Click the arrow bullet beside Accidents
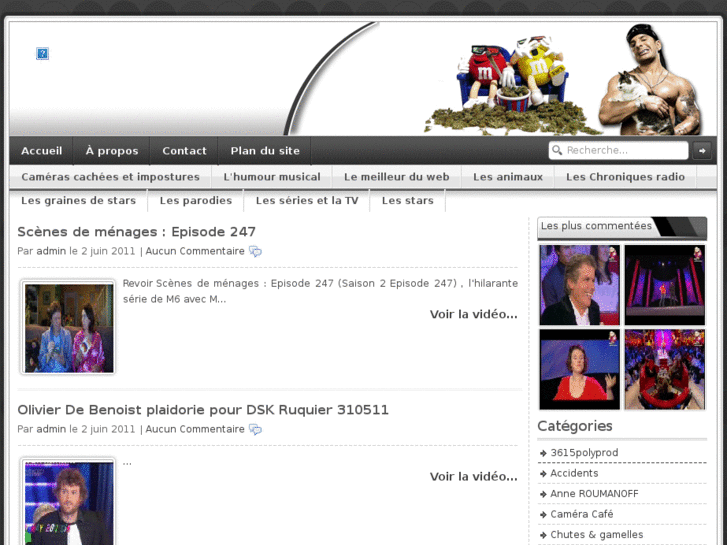The height and width of the screenshot is (545, 727). [x=543, y=474]
